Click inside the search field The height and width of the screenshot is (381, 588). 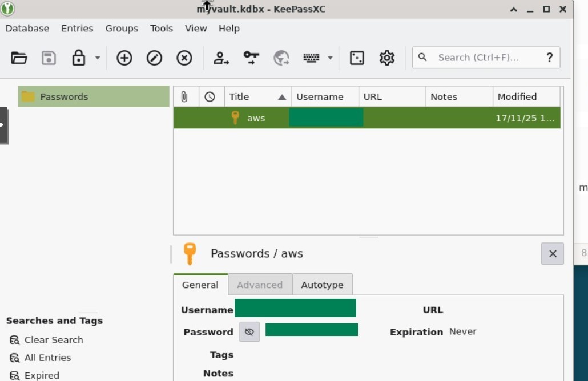point(485,58)
